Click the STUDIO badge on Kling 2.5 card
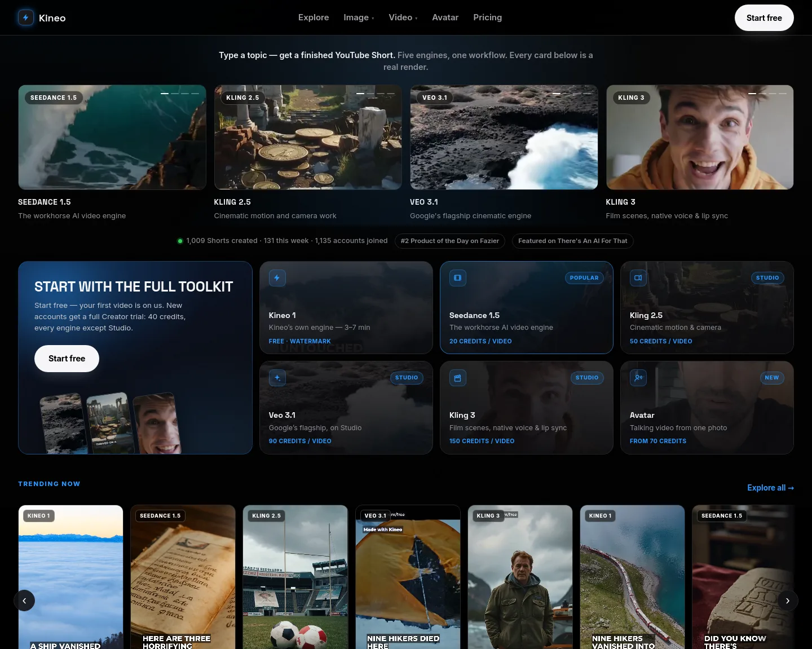The image size is (812, 649). click(x=767, y=278)
